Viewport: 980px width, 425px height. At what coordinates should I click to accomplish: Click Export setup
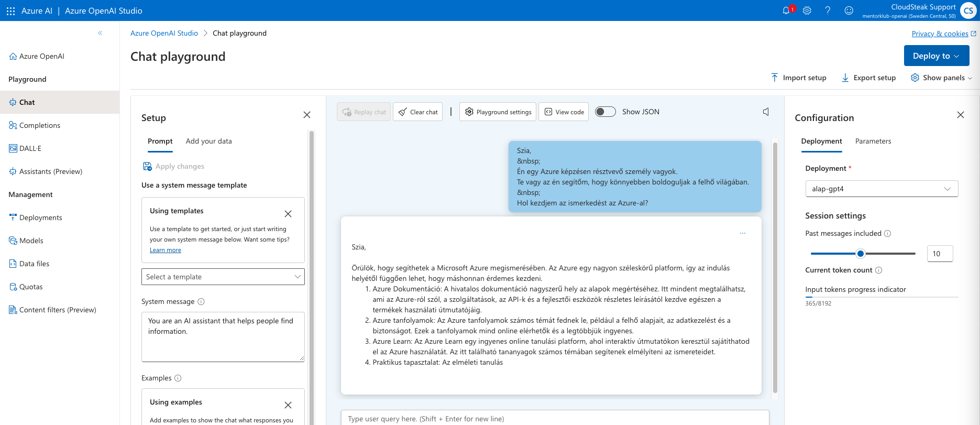pos(868,78)
